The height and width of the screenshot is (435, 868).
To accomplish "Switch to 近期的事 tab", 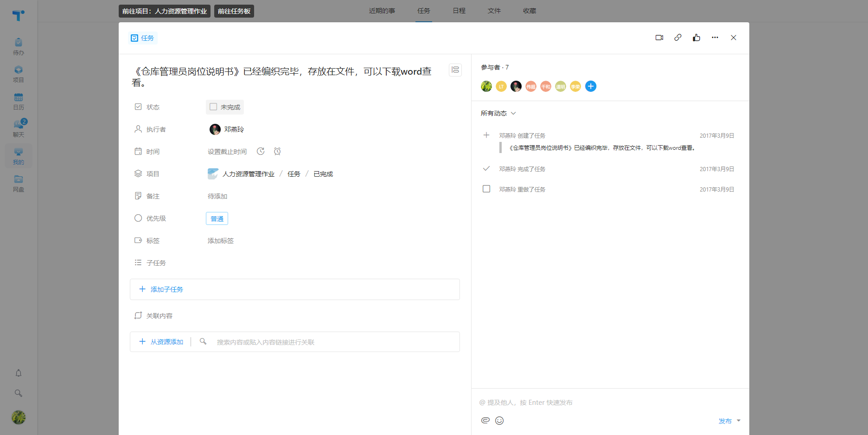I will coord(382,11).
